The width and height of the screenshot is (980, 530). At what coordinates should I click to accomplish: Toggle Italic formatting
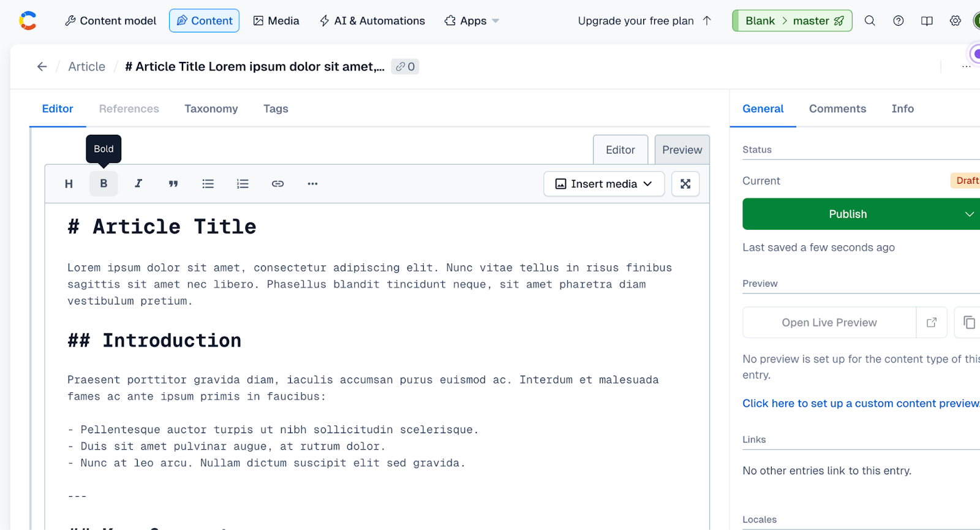[x=138, y=184]
